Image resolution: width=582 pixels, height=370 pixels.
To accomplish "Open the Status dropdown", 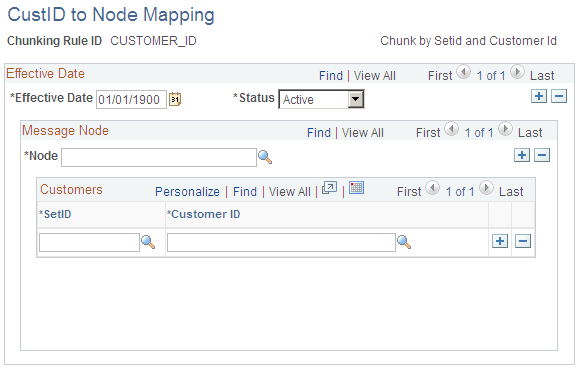I will click(321, 99).
